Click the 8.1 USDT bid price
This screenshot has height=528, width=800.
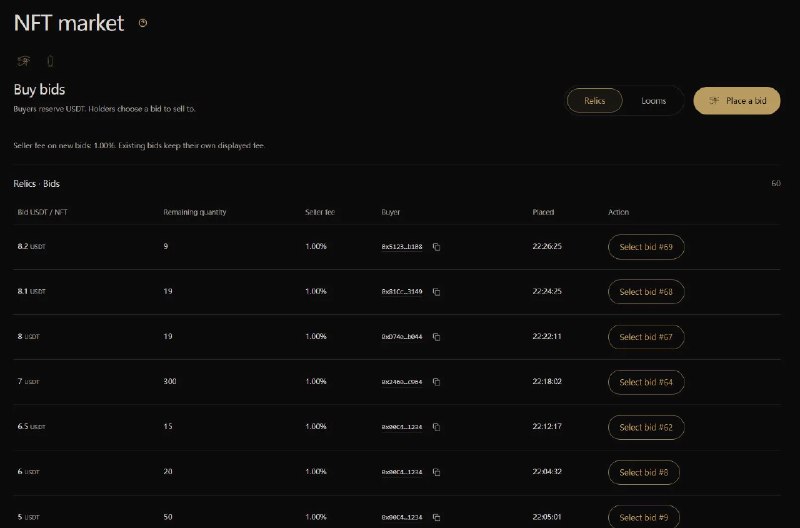click(x=32, y=291)
